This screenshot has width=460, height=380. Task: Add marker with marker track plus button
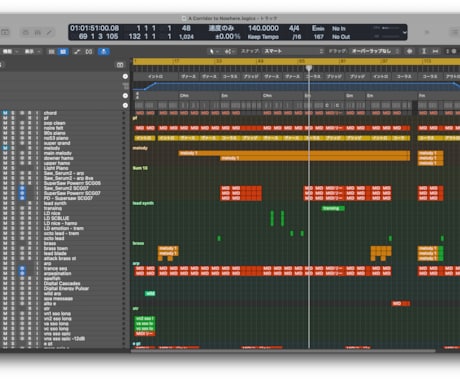[x=125, y=76]
